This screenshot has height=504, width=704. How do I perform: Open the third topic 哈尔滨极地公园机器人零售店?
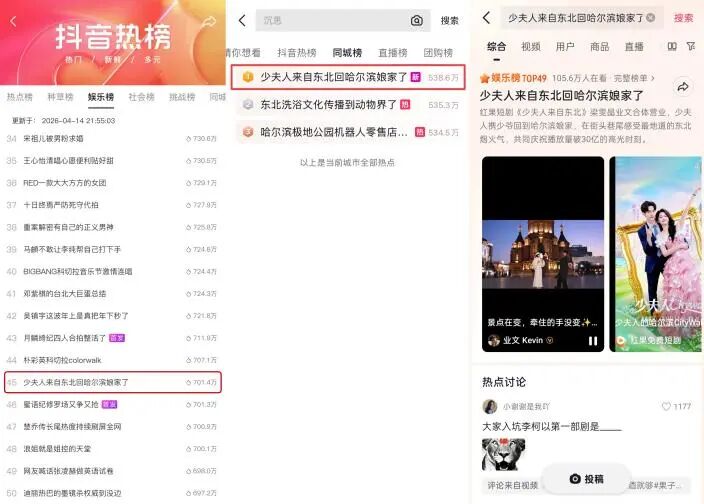349,132
